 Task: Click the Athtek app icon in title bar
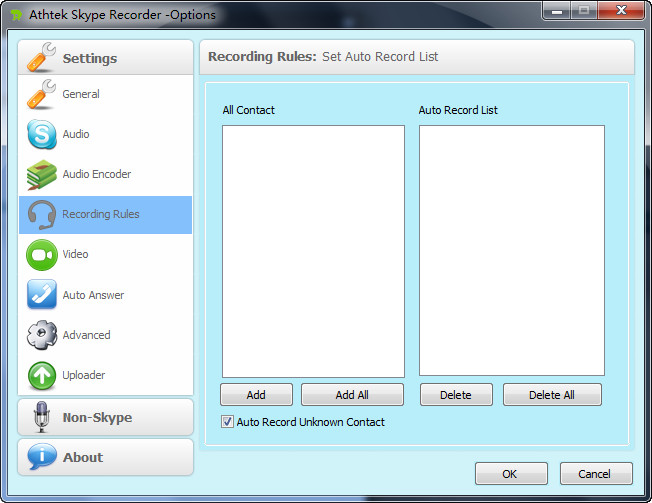pyautogui.click(x=17, y=15)
